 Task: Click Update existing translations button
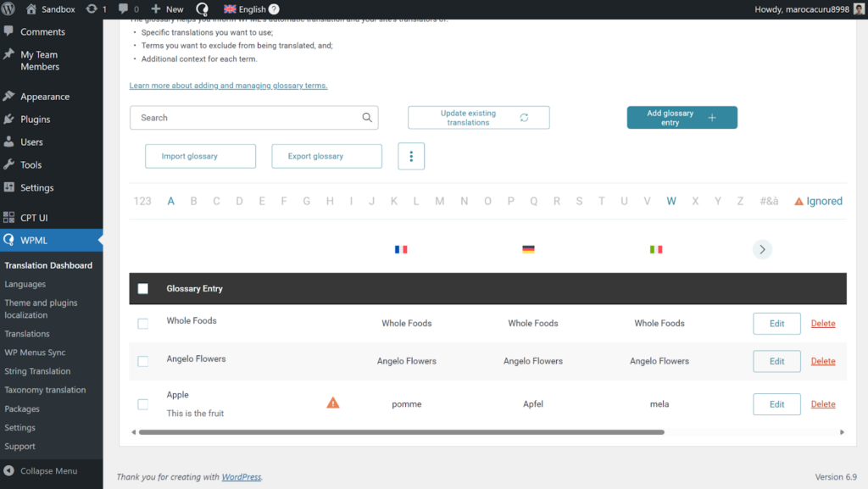[479, 117]
